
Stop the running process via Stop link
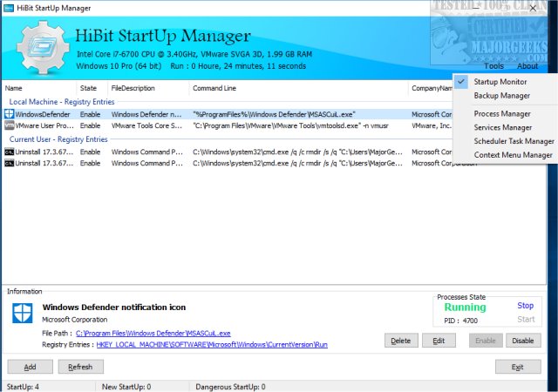click(x=525, y=306)
